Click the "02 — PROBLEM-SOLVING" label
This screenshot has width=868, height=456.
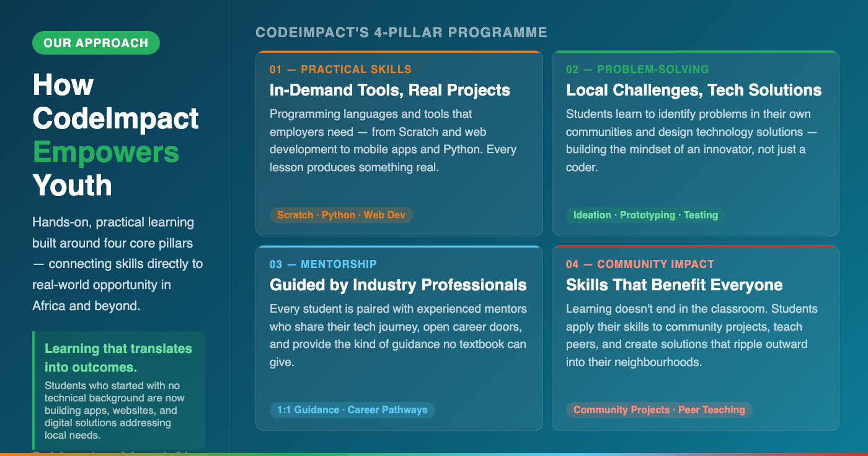click(x=637, y=69)
